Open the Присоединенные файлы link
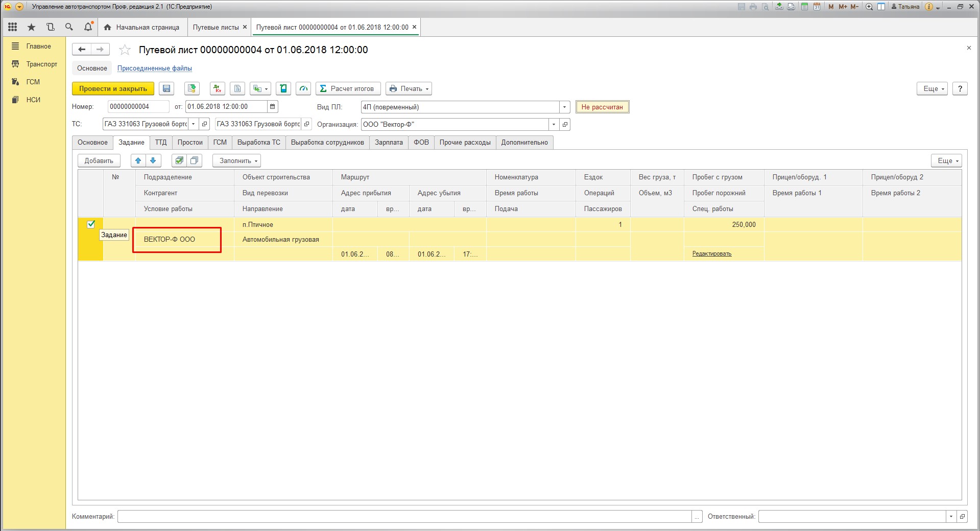The image size is (980, 531). (x=155, y=68)
